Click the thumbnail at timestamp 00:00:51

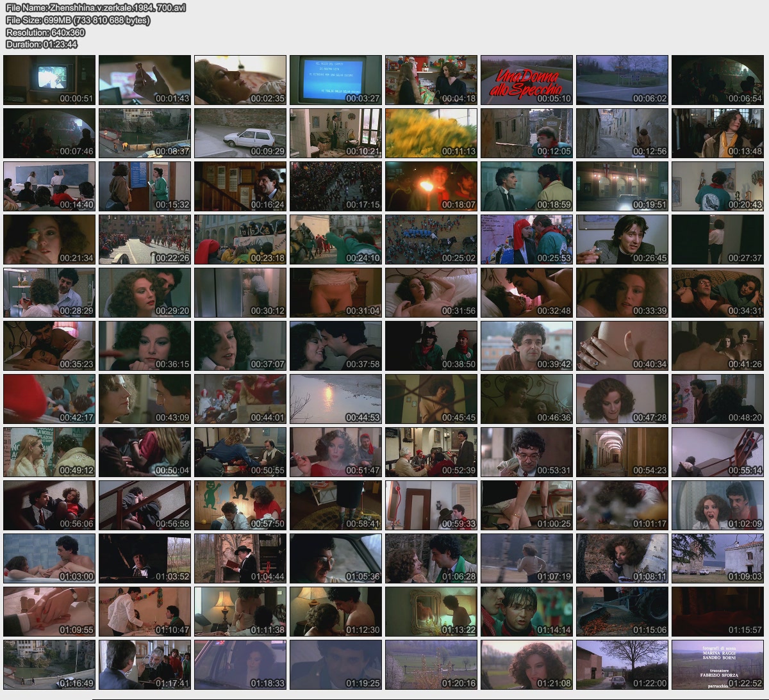(x=49, y=80)
